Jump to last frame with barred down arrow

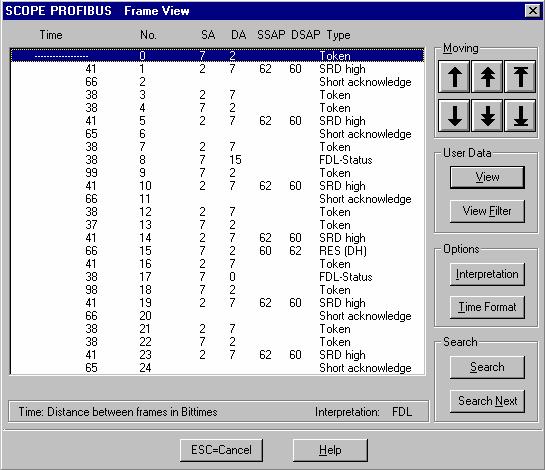520,115
